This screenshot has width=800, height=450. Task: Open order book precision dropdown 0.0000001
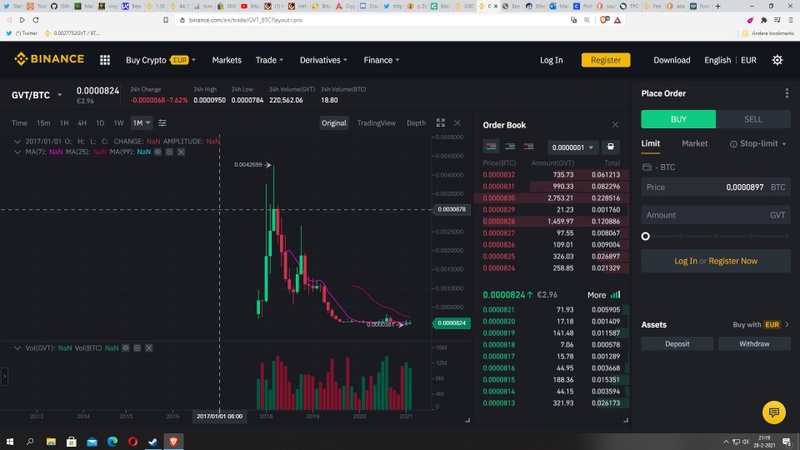(x=572, y=147)
